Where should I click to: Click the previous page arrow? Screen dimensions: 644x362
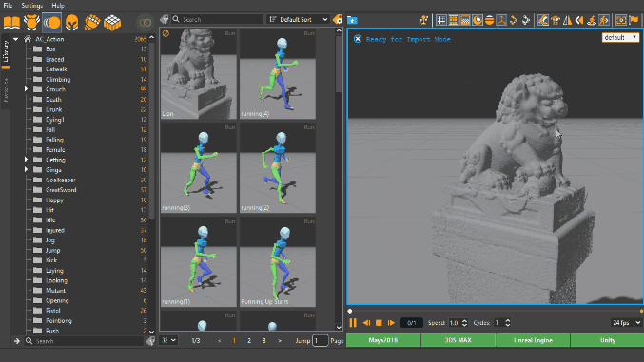pyautogui.click(x=220, y=341)
